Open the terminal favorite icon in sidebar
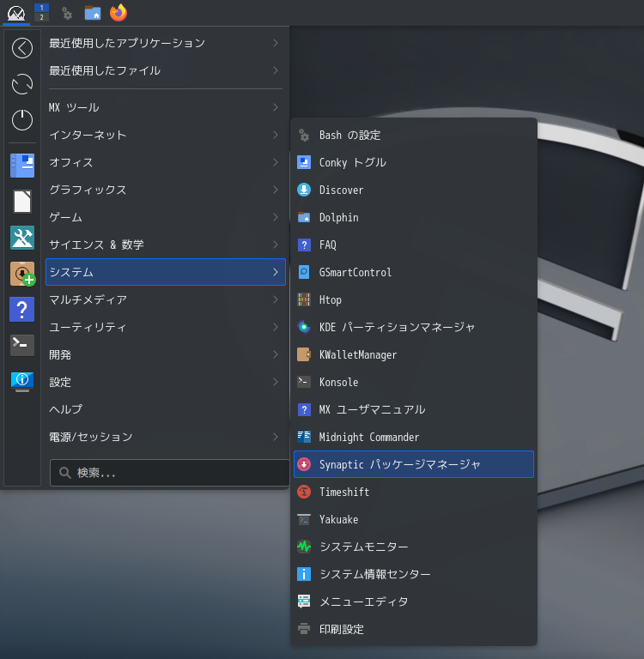 [22, 345]
